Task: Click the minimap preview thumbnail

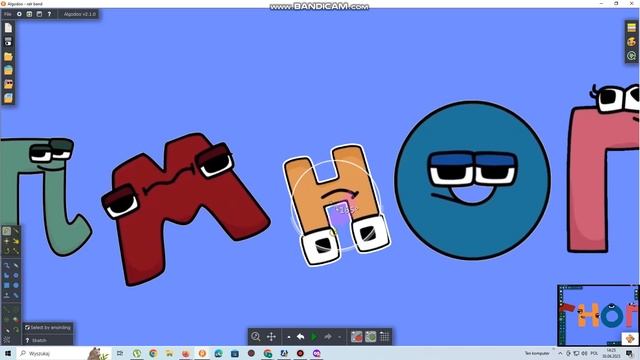Action: pos(598,314)
